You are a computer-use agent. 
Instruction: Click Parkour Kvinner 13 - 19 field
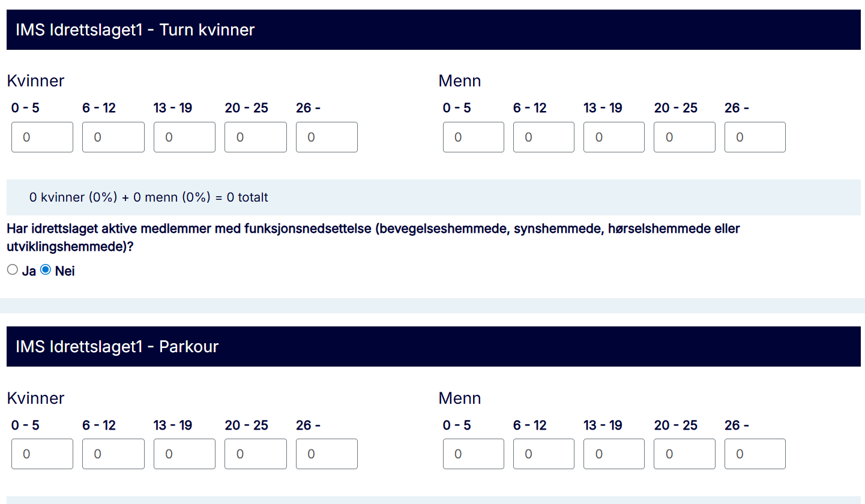coord(184,454)
